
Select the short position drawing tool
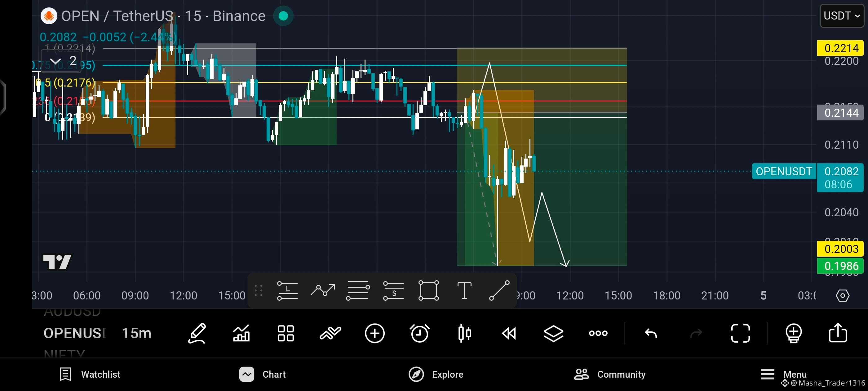393,290
